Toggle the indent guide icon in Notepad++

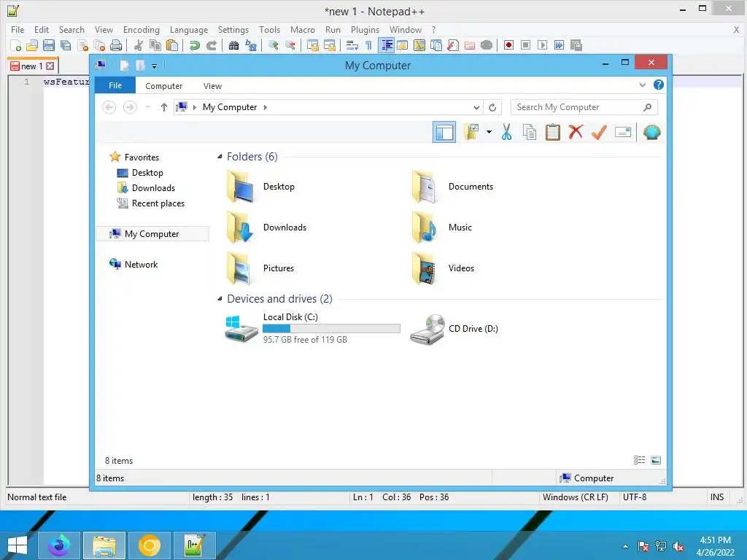[x=387, y=45]
